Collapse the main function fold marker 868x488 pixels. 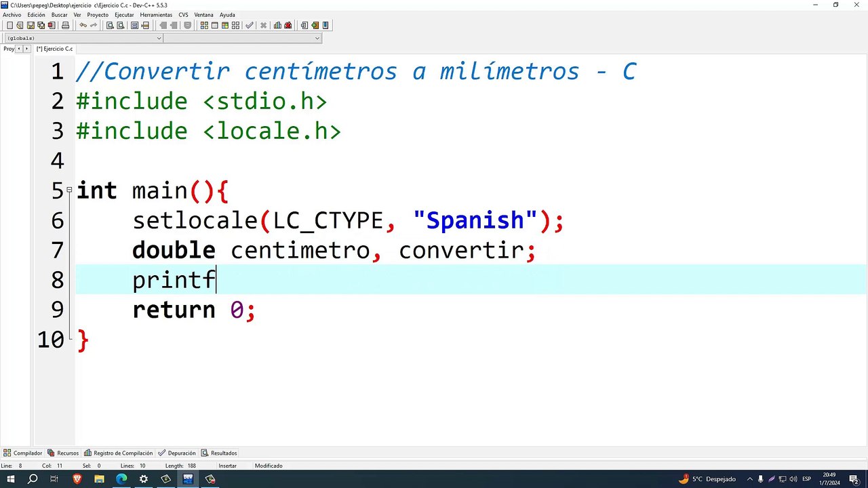tap(69, 190)
